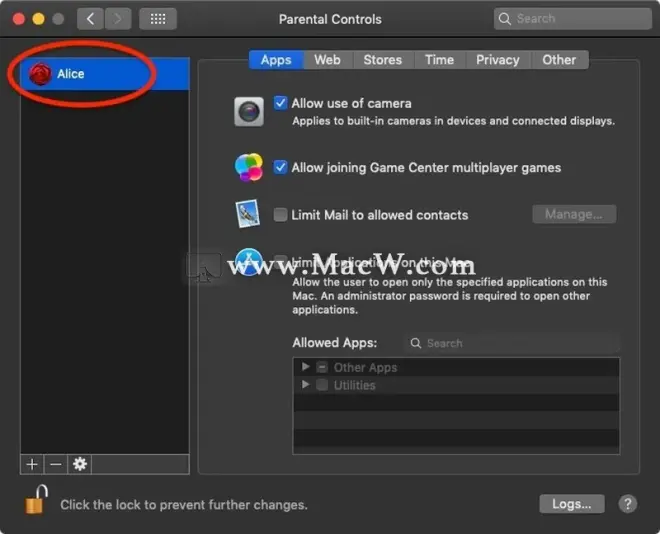Click the Mail stamp icon
Image resolution: width=660 pixels, height=534 pixels.
248,214
